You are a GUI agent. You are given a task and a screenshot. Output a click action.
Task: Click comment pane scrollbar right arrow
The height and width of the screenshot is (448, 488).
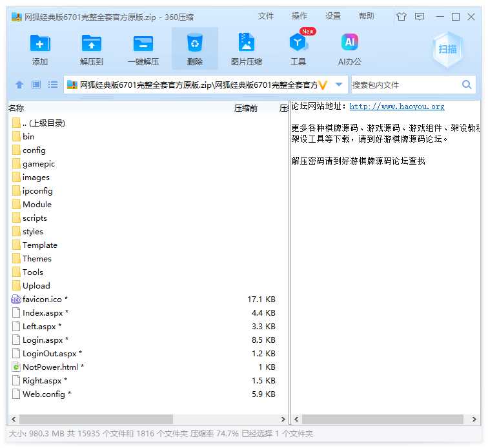click(x=474, y=419)
